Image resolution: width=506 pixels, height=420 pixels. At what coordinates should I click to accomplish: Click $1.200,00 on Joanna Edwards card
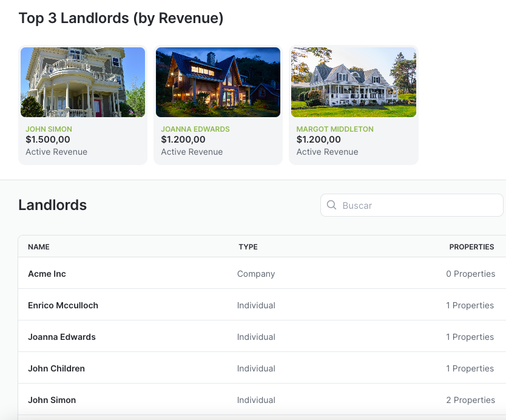point(183,140)
